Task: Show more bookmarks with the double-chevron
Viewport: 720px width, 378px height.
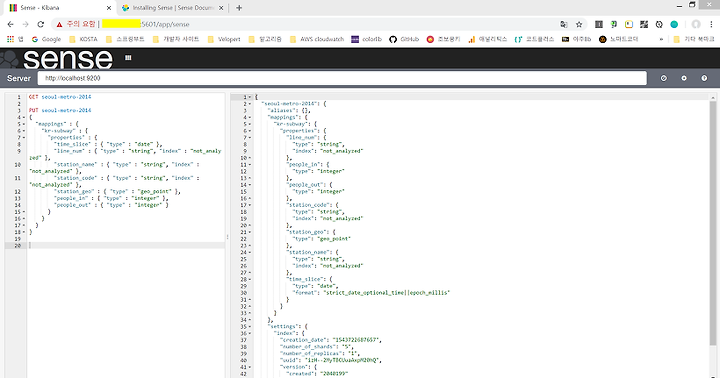Action: pos(661,39)
